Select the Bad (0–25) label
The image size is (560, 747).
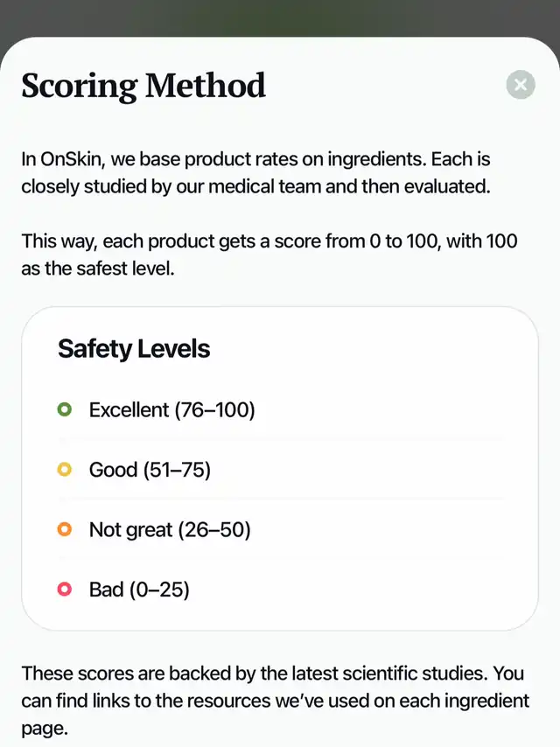click(x=139, y=590)
